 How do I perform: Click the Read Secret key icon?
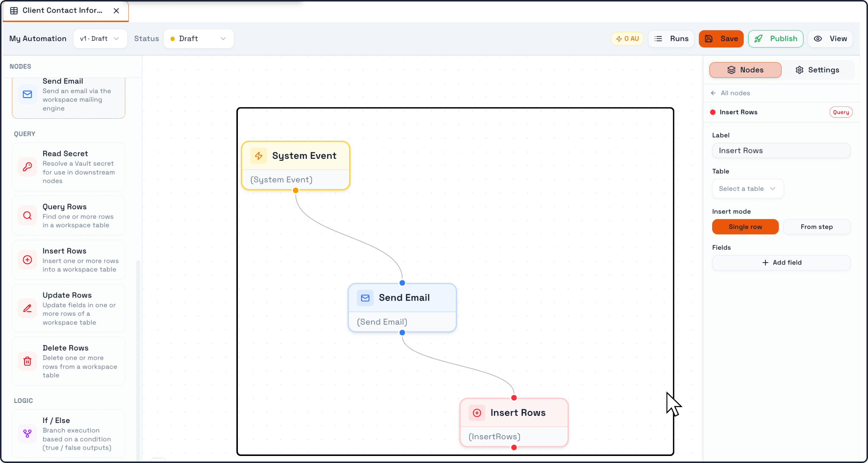click(27, 167)
